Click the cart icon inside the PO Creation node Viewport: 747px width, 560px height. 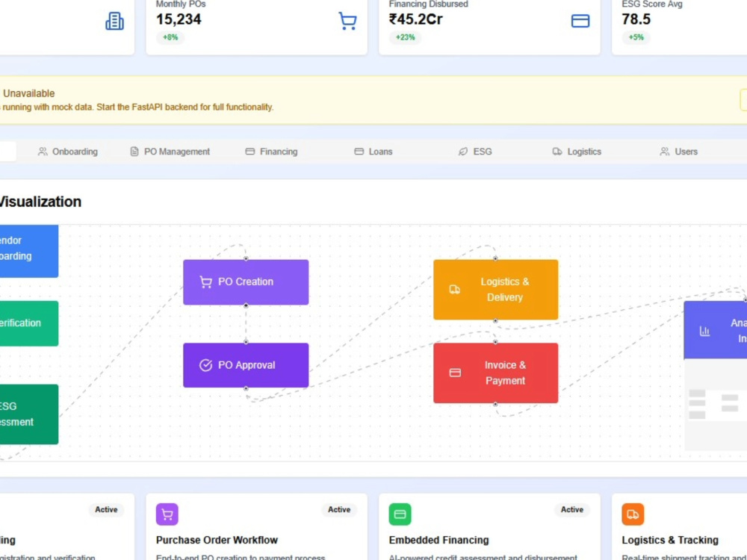coord(206,282)
